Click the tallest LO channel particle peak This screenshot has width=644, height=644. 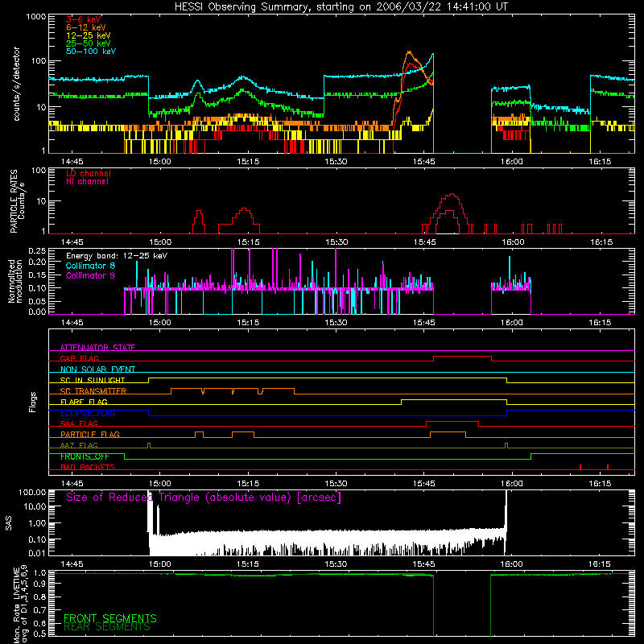(452, 194)
